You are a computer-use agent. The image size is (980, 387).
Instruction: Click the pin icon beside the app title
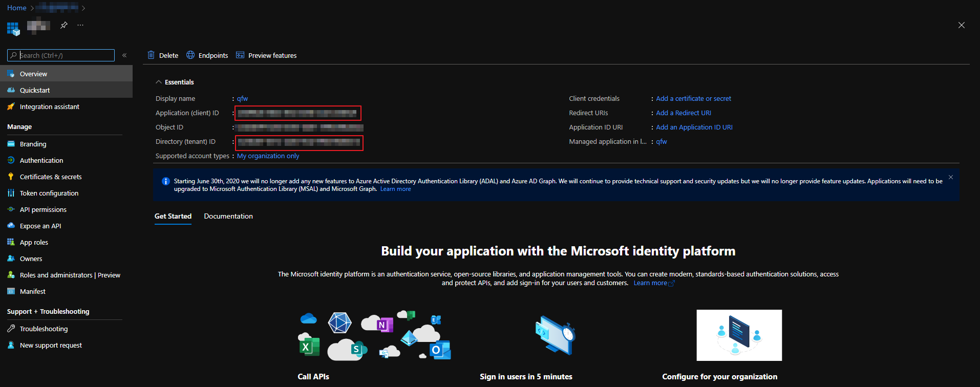click(x=64, y=25)
